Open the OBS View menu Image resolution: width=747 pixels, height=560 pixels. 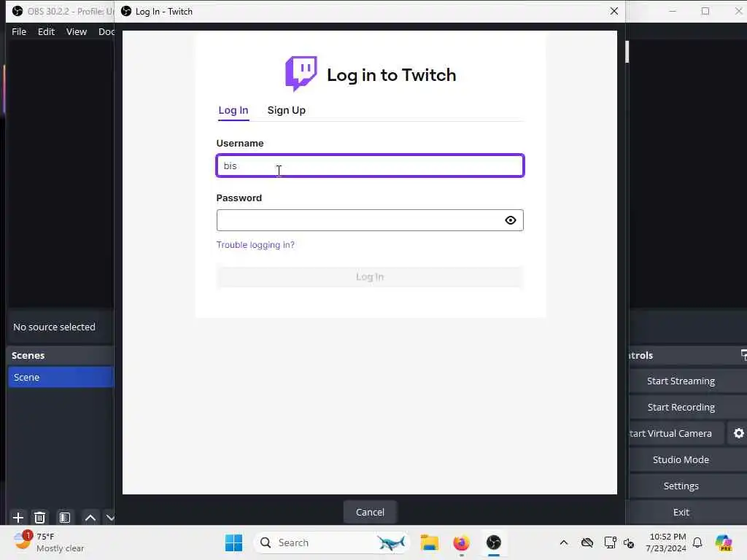tap(76, 31)
